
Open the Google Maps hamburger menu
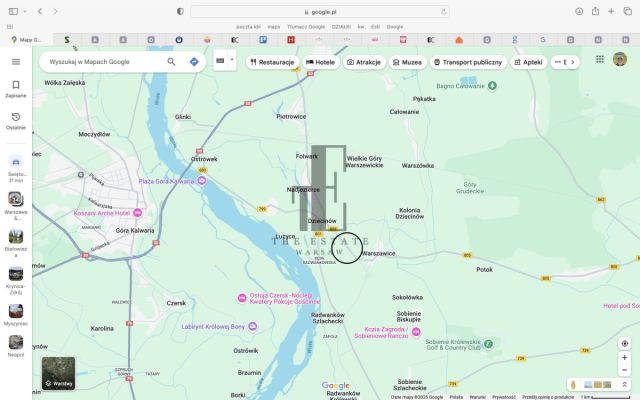[16, 61]
